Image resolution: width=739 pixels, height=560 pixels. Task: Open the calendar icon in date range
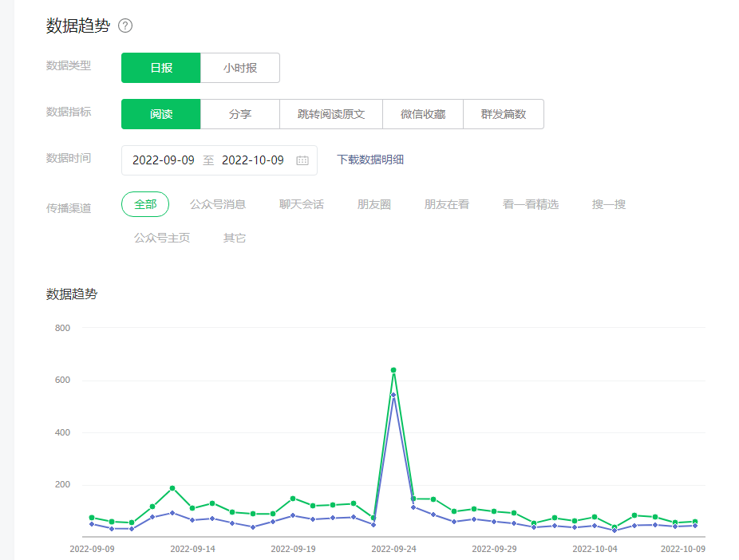click(x=302, y=160)
